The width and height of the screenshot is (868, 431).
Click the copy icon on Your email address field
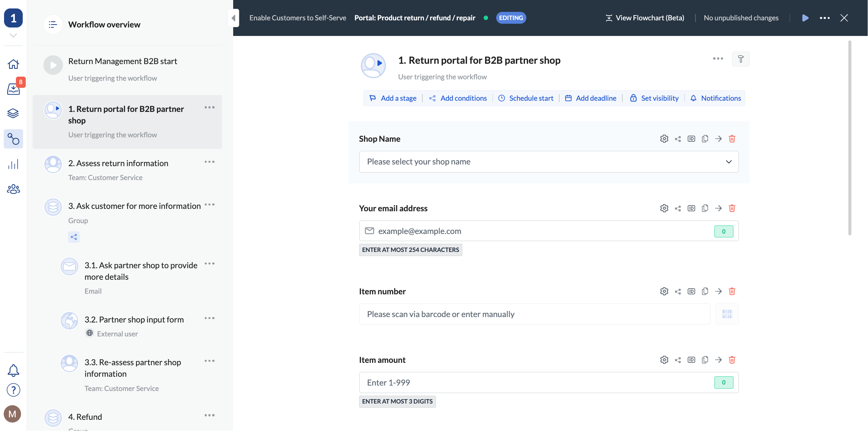[x=704, y=208]
